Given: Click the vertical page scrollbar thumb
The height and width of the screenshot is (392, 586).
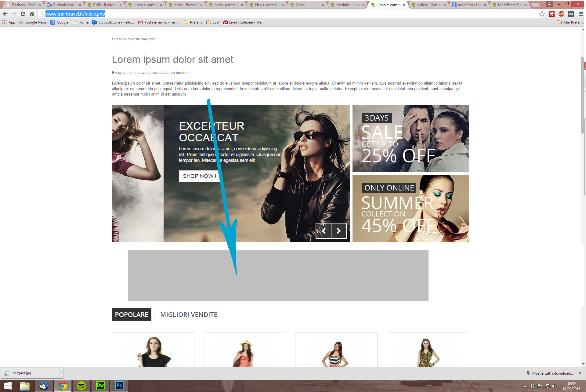Looking at the screenshot, I should click(583, 95).
